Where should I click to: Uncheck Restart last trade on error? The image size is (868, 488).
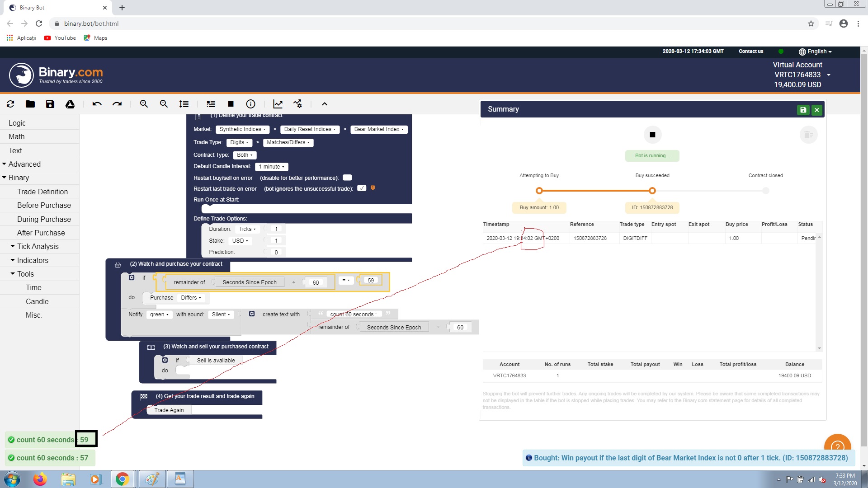pos(362,188)
